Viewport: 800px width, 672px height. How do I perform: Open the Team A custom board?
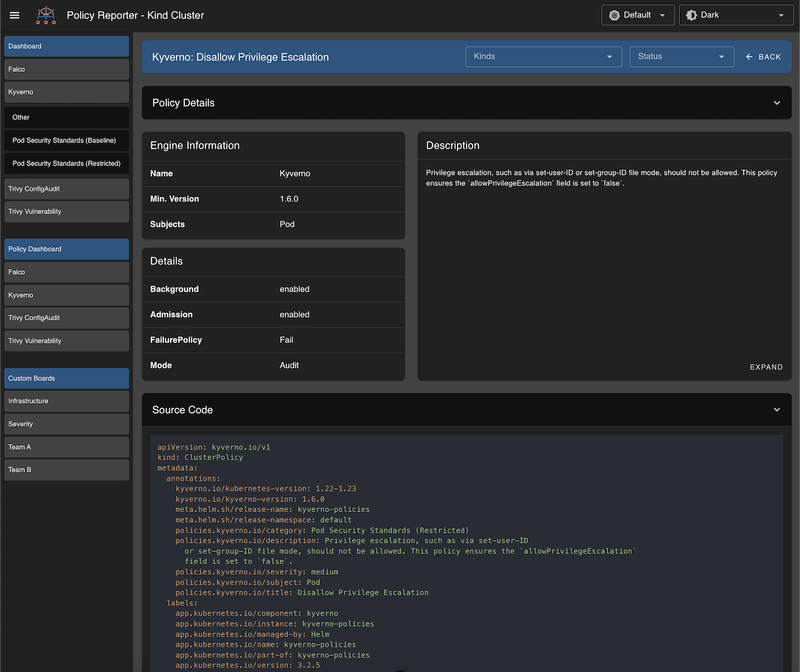click(67, 447)
